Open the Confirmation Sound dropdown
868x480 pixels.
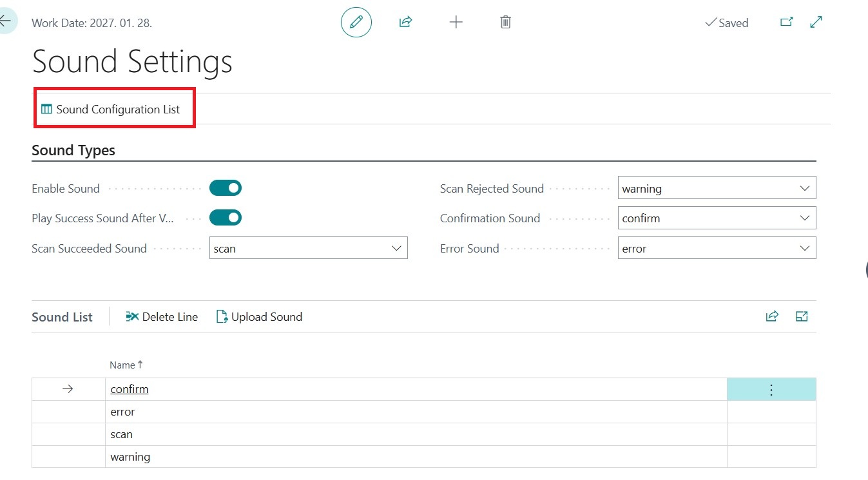pyautogui.click(x=717, y=218)
